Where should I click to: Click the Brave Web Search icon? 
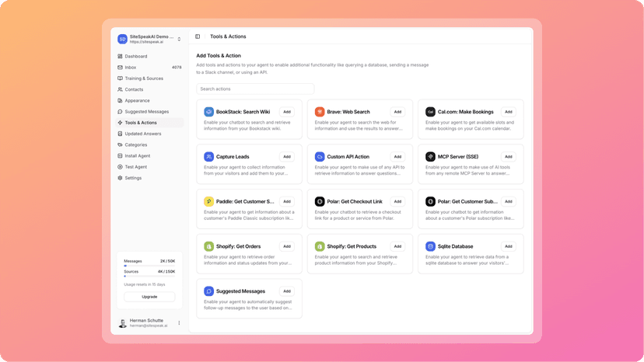[320, 112]
